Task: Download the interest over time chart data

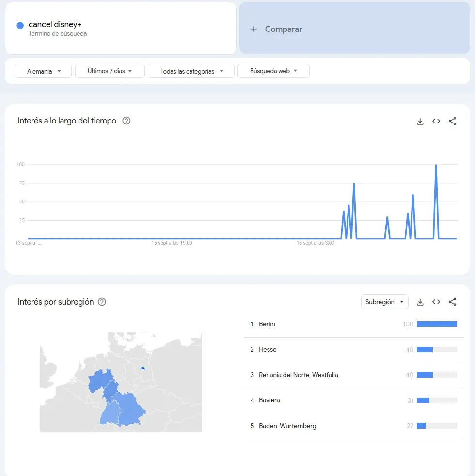Action: click(x=420, y=121)
